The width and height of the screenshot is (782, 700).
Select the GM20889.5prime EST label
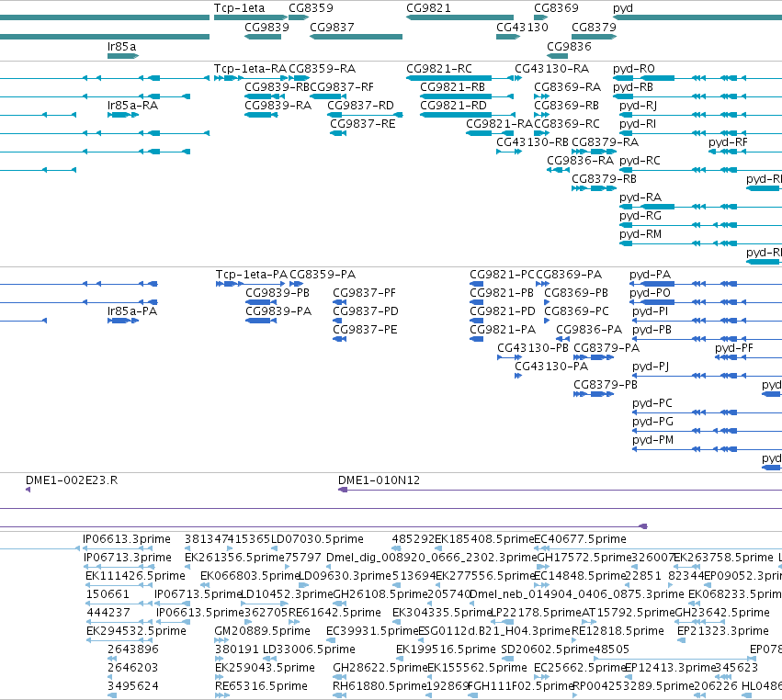[262, 632]
